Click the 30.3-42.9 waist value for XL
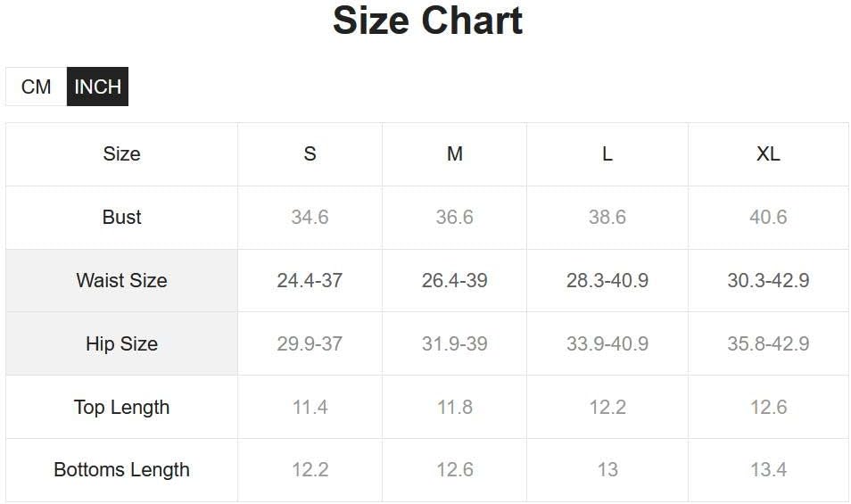Screen dimensions: 851x504 pyautogui.click(x=768, y=280)
